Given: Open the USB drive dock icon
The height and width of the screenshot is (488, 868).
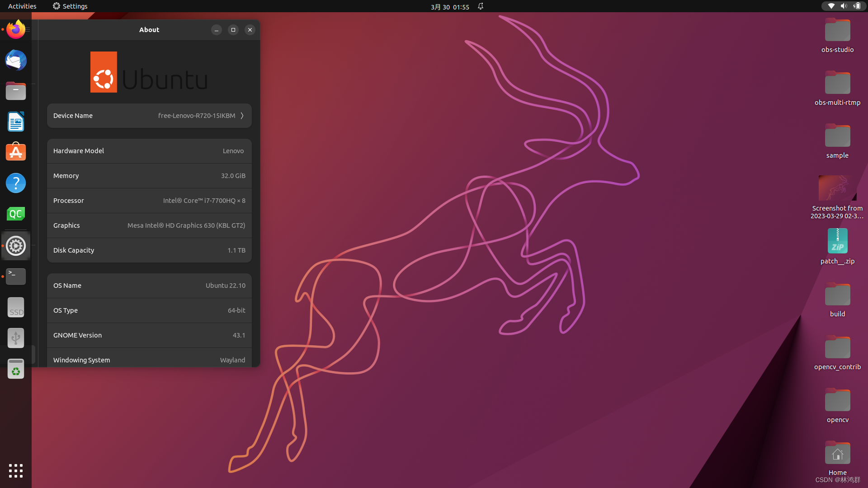Looking at the screenshot, I should pos(16,338).
